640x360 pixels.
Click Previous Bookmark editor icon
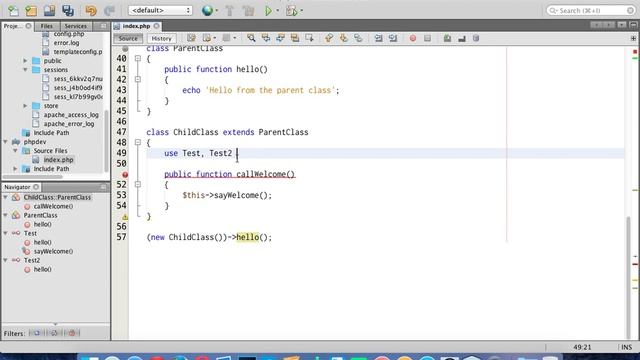click(x=329, y=38)
